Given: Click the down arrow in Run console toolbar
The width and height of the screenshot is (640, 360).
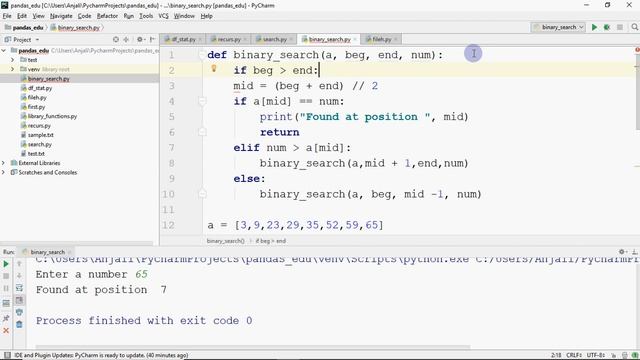Looking at the screenshot, I should 19,276.
